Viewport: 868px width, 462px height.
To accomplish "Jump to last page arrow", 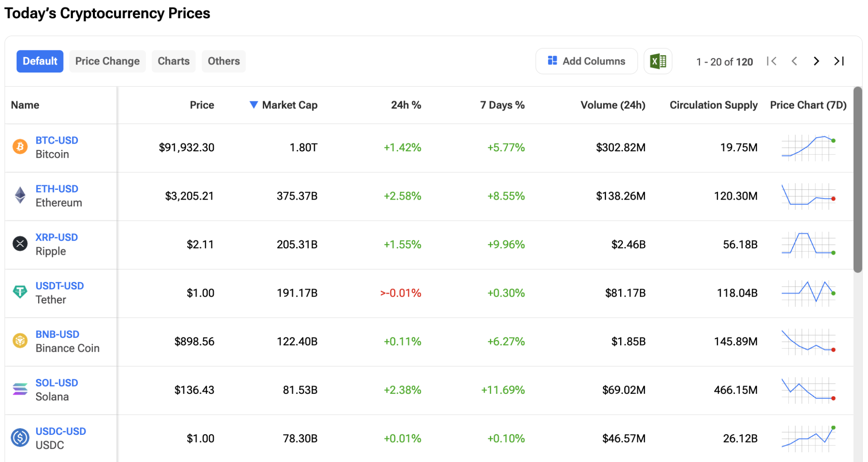I will tap(839, 61).
